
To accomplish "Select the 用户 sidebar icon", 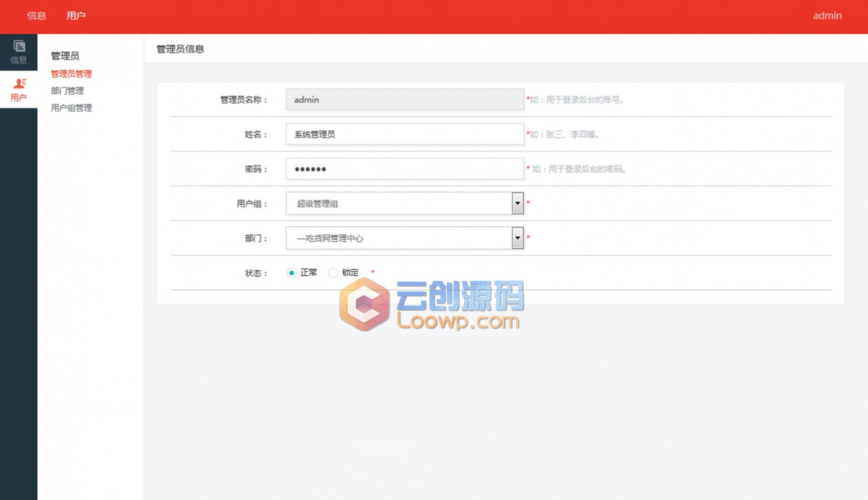I will tap(19, 89).
